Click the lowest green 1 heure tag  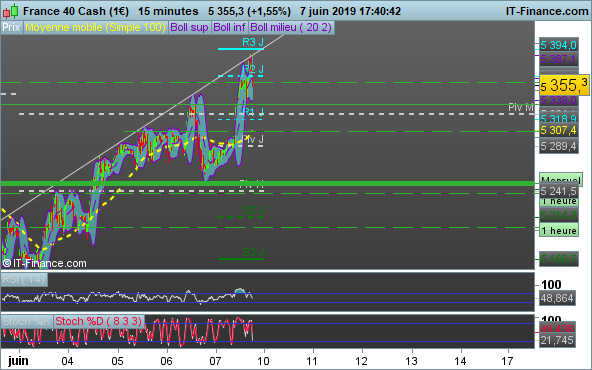coord(559,230)
